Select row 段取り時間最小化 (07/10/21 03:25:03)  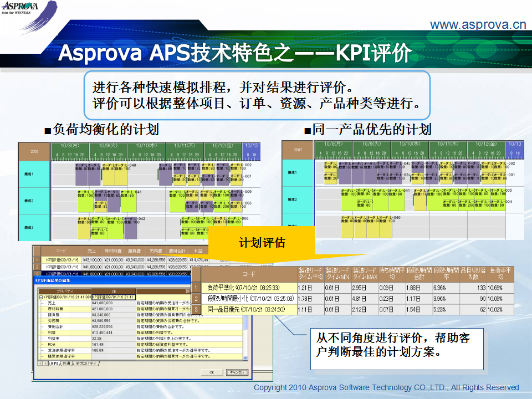point(353,299)
